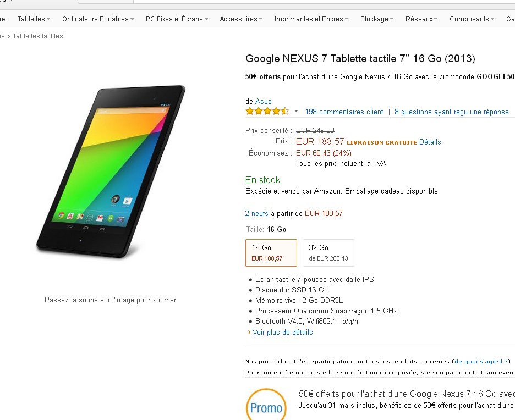Click the 8 questions answered link
The height and width of the screenshot is (420, 515).
[451, 112]
